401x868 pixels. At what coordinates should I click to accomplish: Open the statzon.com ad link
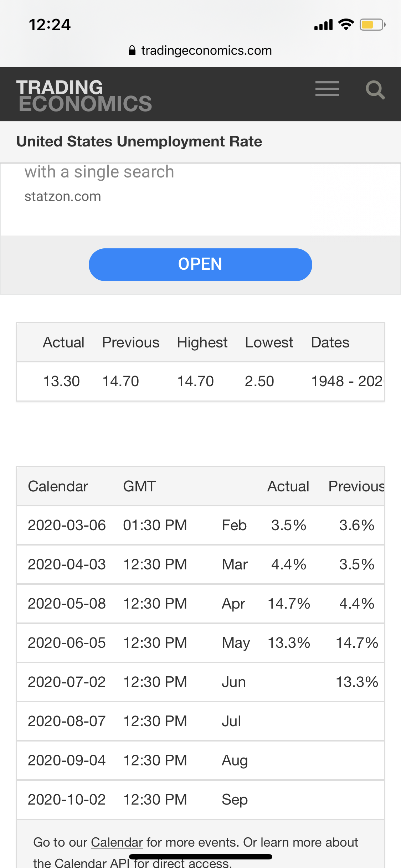tap(63, 196)
